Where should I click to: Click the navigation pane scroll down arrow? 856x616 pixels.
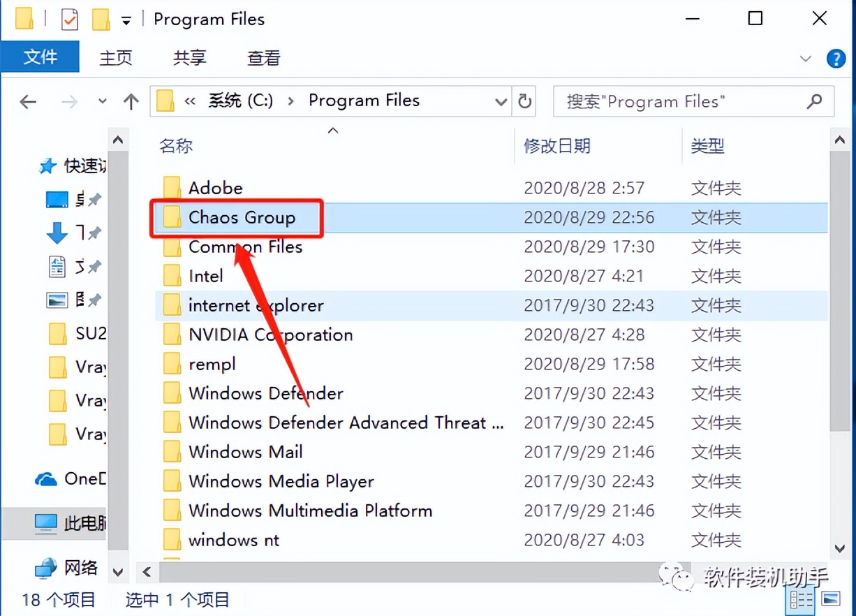pyautogui.click(x=117, y=571)
